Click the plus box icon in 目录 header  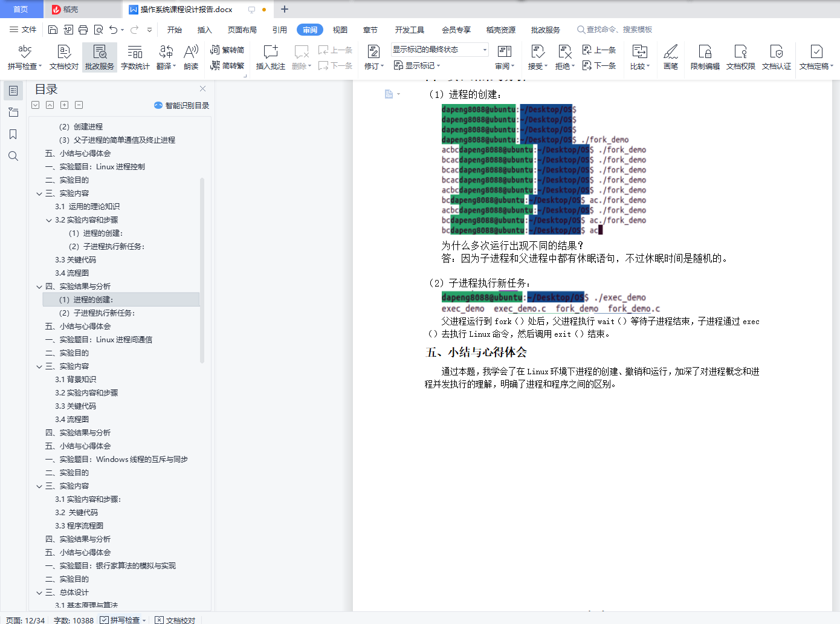[64, 105]
